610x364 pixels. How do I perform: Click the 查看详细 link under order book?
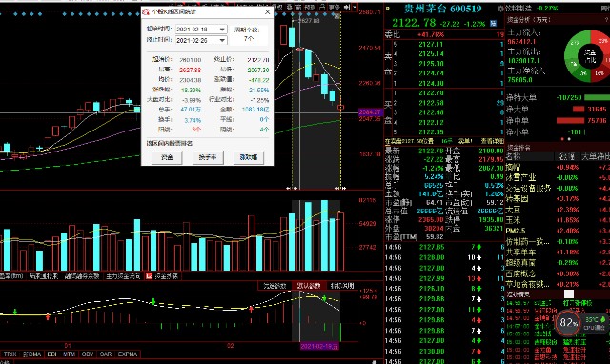click(x=492, y=141)
